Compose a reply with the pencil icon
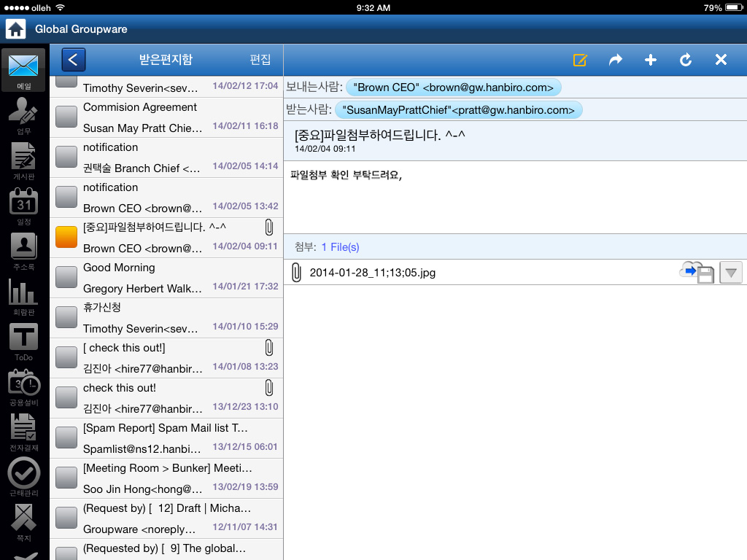 pyautogui.click(x=580, y=60)
